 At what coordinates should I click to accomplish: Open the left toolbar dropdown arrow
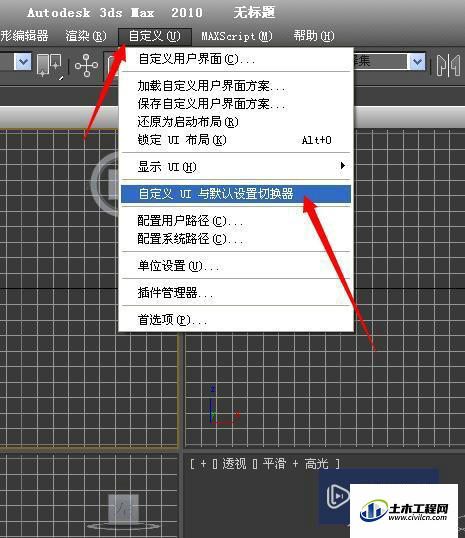pos(23,62)
